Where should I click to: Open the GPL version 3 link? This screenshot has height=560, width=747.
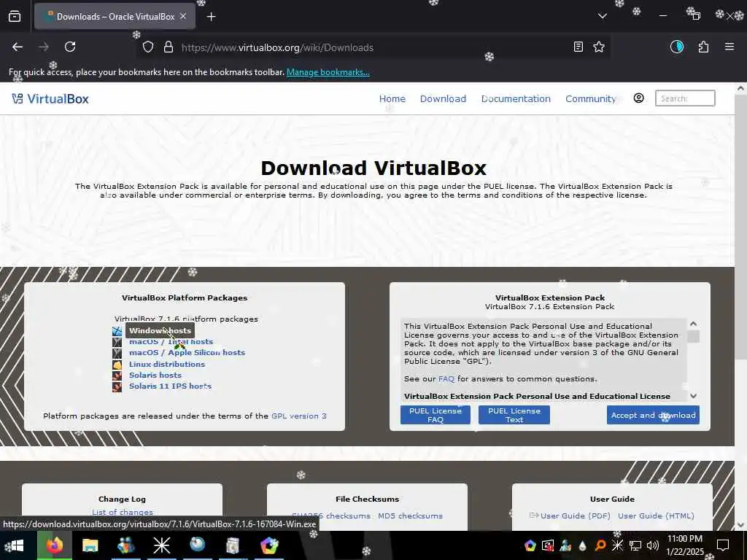(298, 416)
